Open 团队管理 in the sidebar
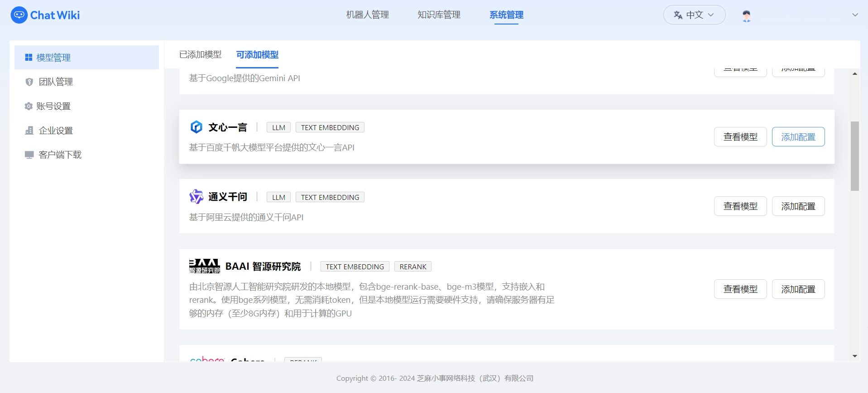Screen dimensions: 868x393 86,82
